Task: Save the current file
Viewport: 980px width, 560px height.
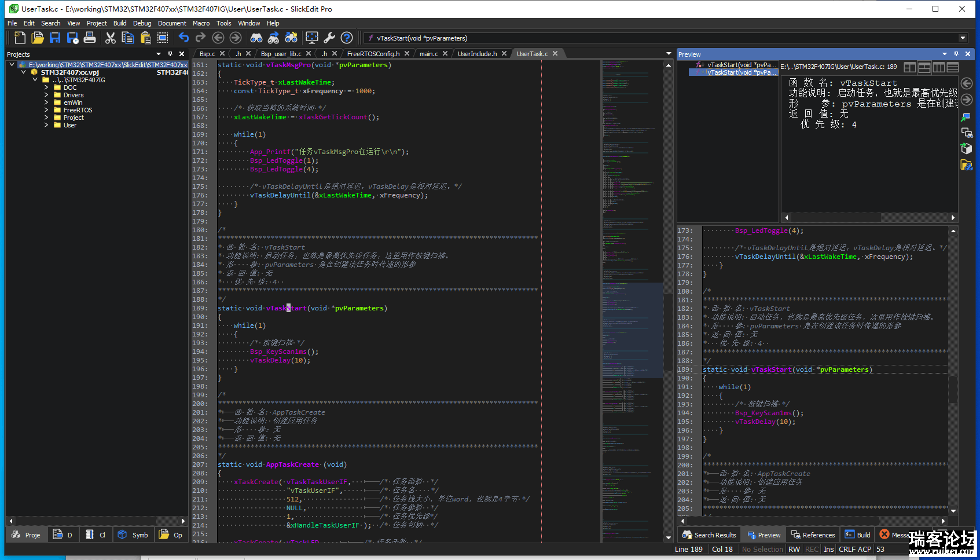Action: point(55,38)
